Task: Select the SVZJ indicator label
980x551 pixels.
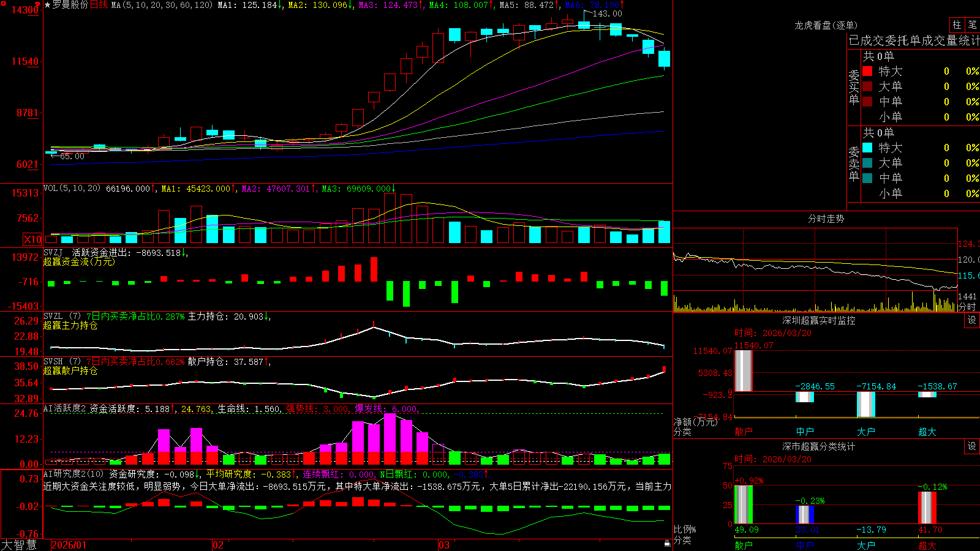Action: click(53, 252)
